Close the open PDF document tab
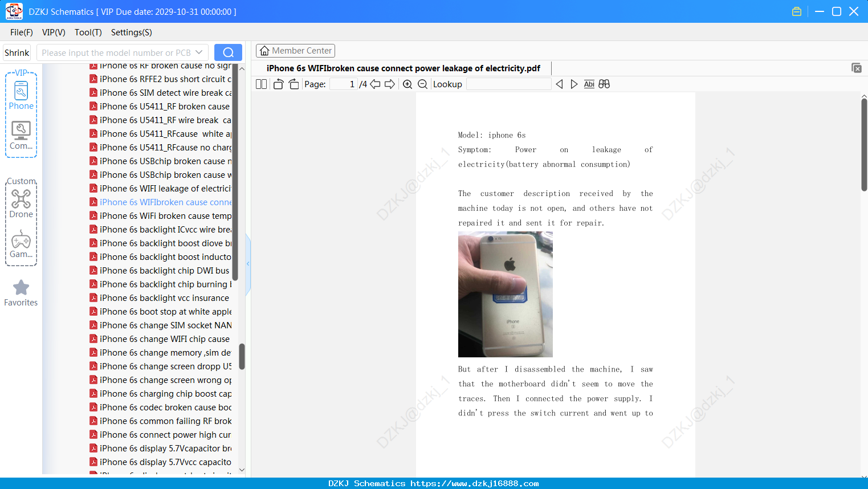This screenshot has width=868, height=489. click(857, 68)
